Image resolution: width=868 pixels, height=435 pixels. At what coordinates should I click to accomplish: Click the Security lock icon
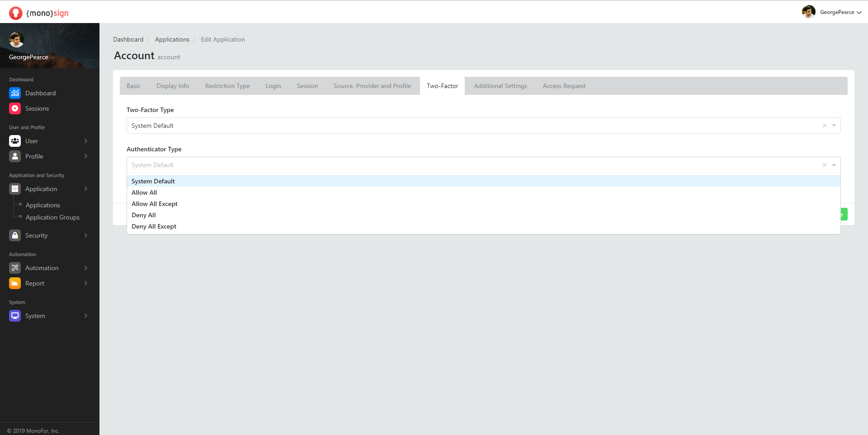tap(15, 235)
